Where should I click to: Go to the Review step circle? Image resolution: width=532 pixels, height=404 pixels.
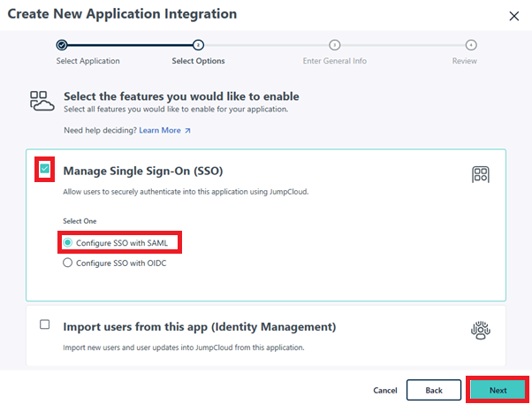[x=471, y=44]
